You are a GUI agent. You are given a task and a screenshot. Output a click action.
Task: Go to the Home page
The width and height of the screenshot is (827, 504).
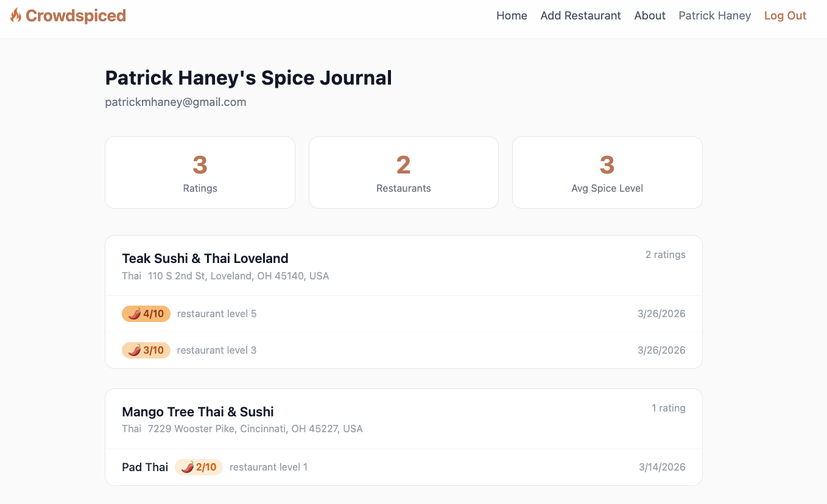[512, 16]
